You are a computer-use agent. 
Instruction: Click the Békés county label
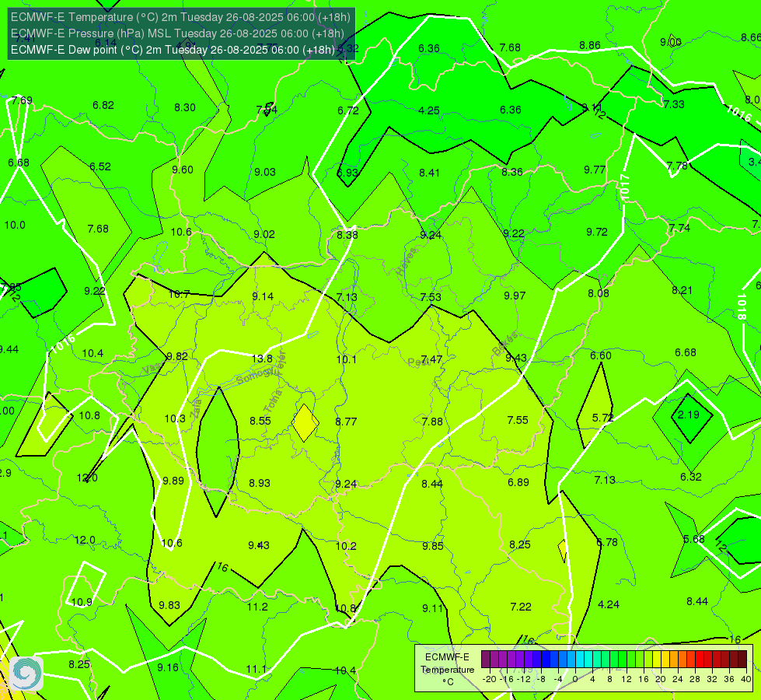504,344
